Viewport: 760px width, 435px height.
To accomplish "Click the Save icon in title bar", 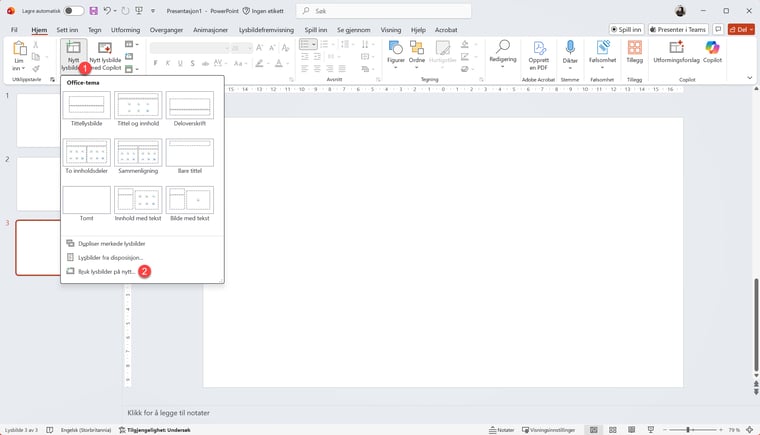I will pos(94,11).
